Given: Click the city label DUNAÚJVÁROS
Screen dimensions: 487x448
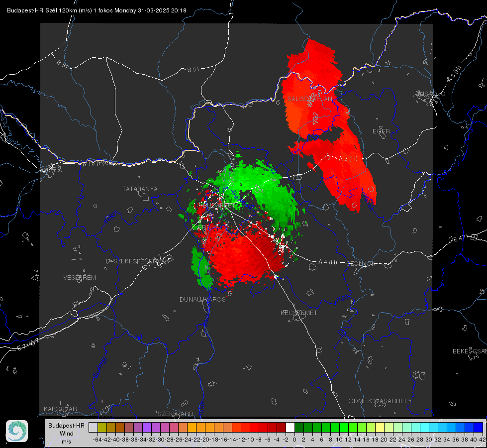Looking at the screenshot, I should [202, 299].
